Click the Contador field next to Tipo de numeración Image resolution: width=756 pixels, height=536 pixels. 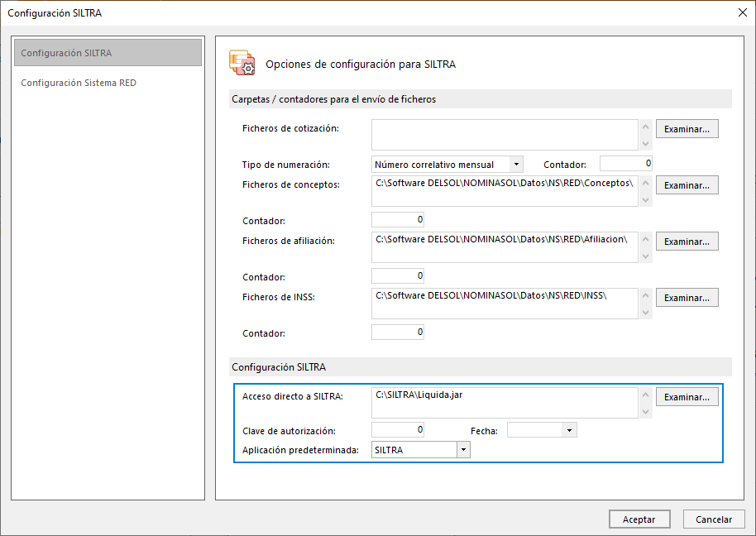(626, 164)
